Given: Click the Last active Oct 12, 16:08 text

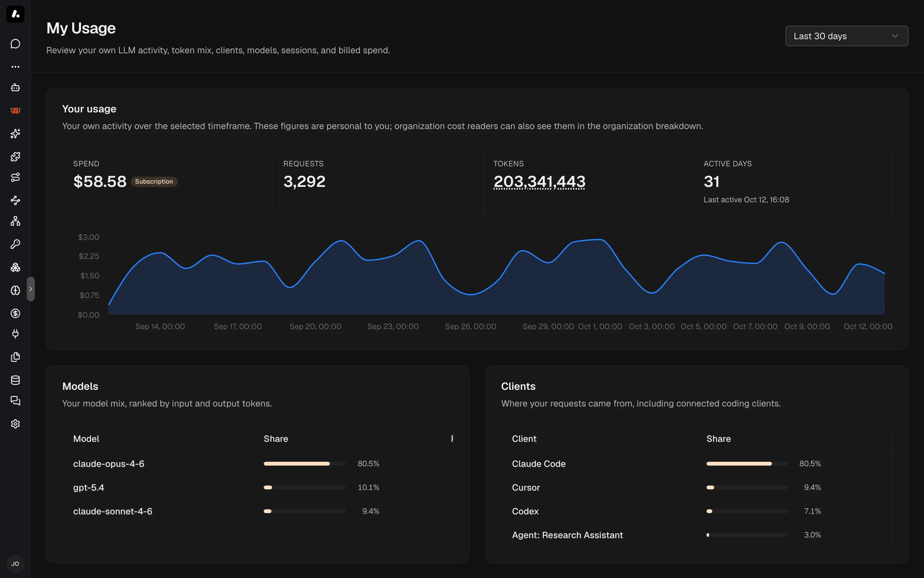Looking at the screenshot, I should [x=746, y=199].
